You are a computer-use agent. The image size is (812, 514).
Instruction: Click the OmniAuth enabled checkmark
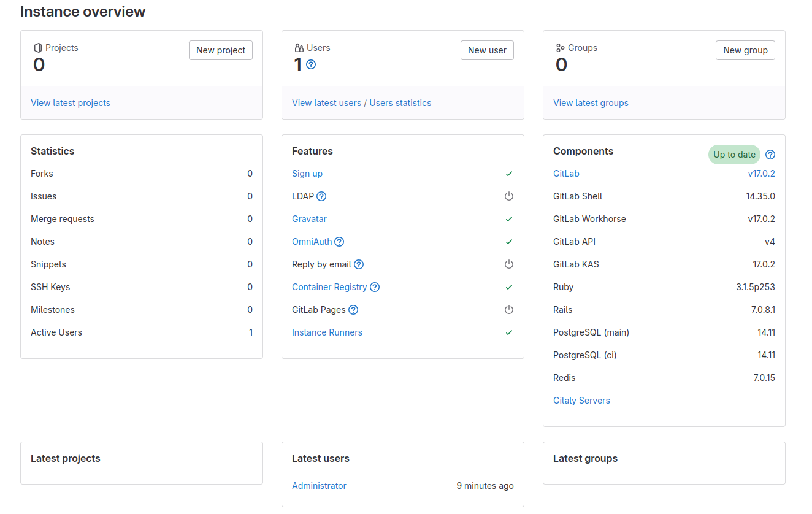click(509, 242)
